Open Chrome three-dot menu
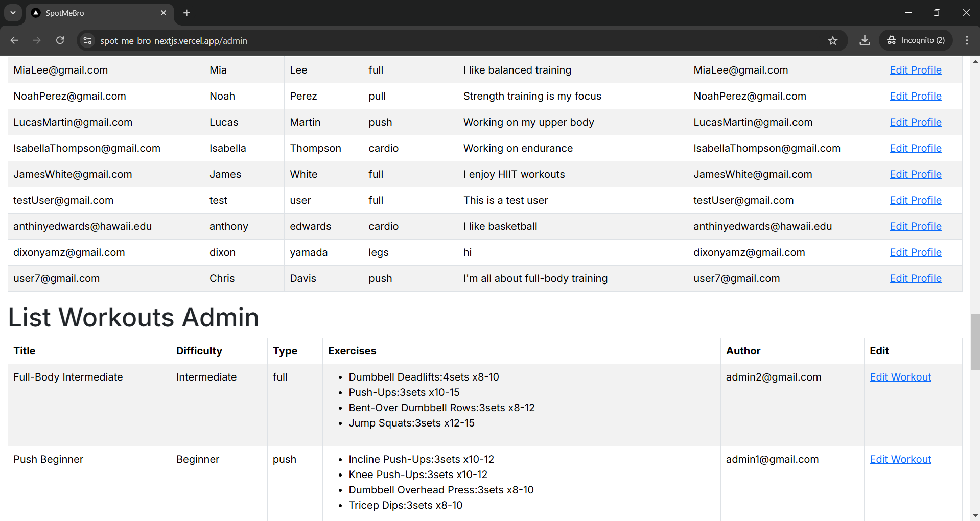 (967, 40)
